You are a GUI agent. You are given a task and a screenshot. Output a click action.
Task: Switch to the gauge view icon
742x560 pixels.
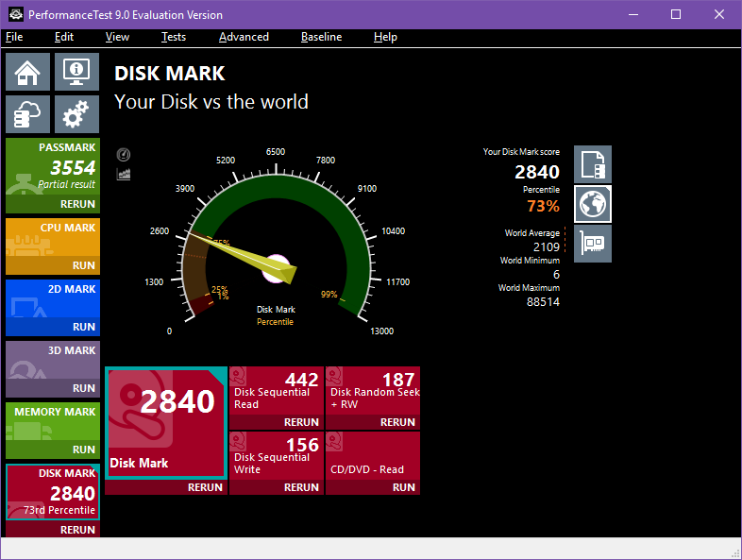coord(124,155)
